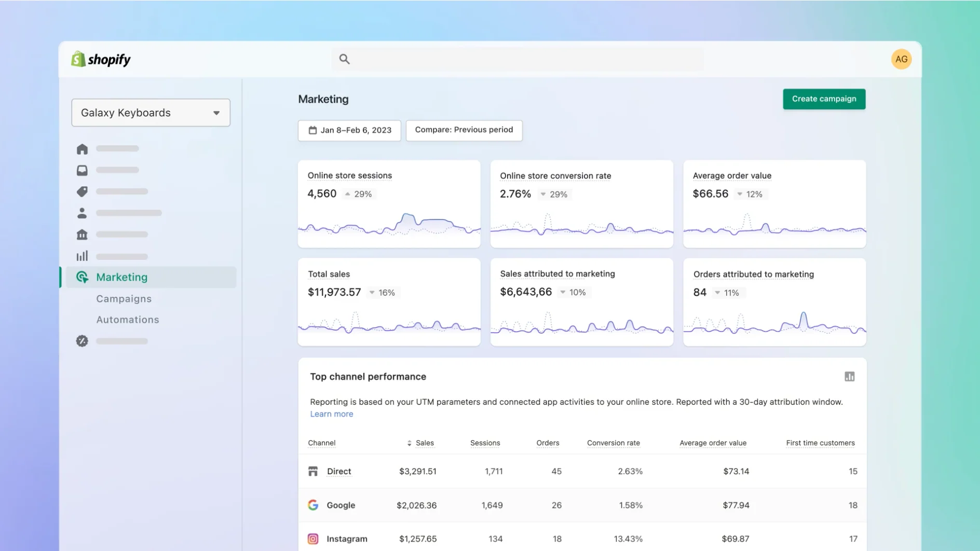
Task: Open the Home page from the sidebar
Action: pyautogui.click(x=82, y=149)
